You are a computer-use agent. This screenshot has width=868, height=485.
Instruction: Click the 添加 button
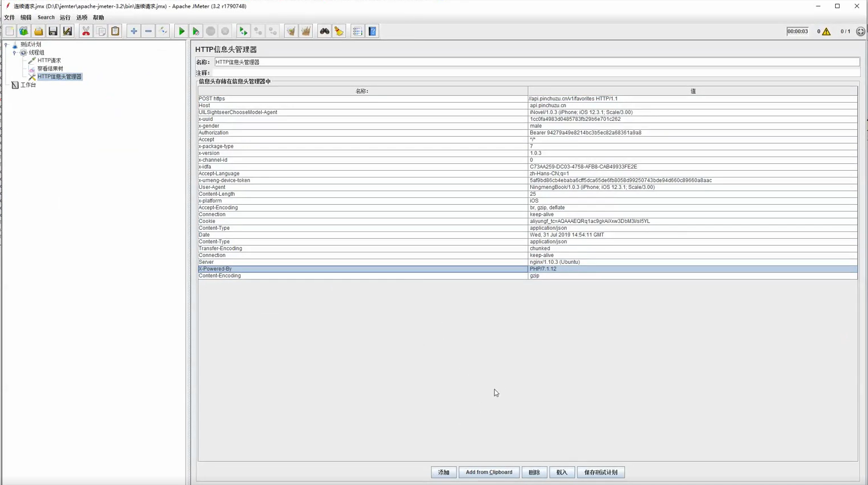point(444,472)
